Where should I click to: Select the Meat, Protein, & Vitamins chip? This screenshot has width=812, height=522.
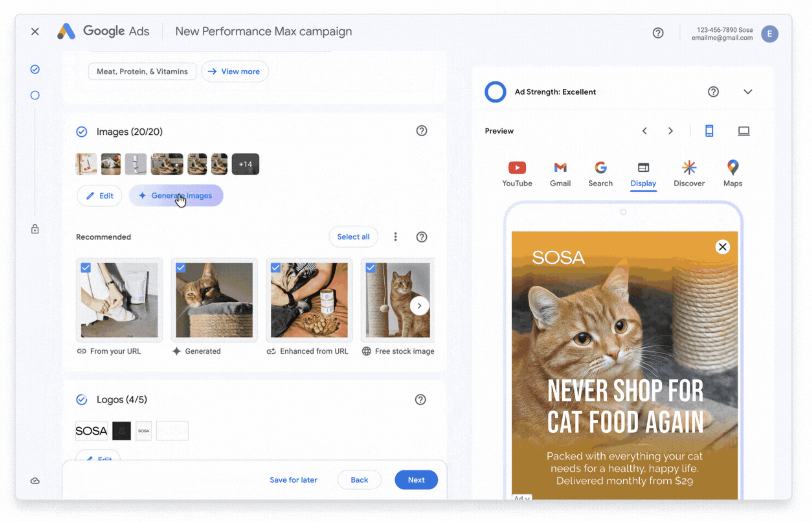click(x=142, y=71)
